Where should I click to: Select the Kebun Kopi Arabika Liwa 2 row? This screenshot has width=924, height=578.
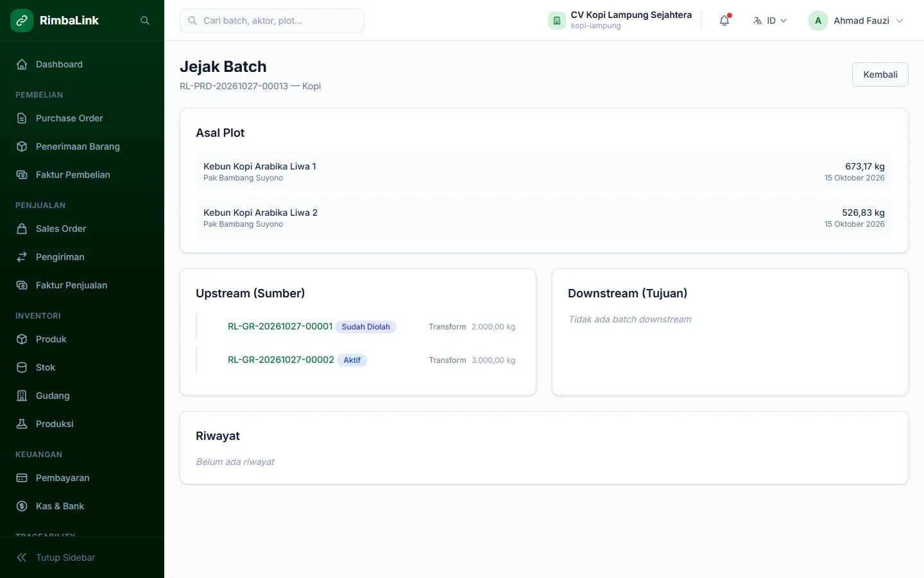pos(544,218)
